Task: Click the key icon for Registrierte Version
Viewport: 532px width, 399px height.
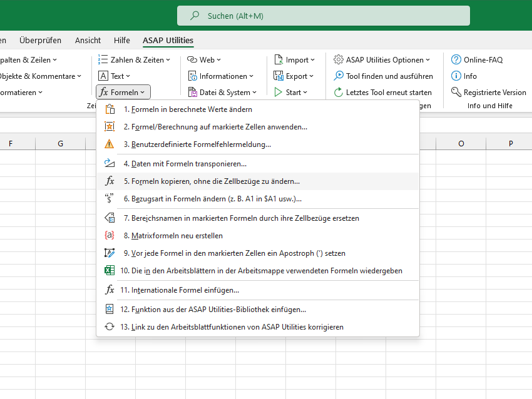Action: point(456,92)
